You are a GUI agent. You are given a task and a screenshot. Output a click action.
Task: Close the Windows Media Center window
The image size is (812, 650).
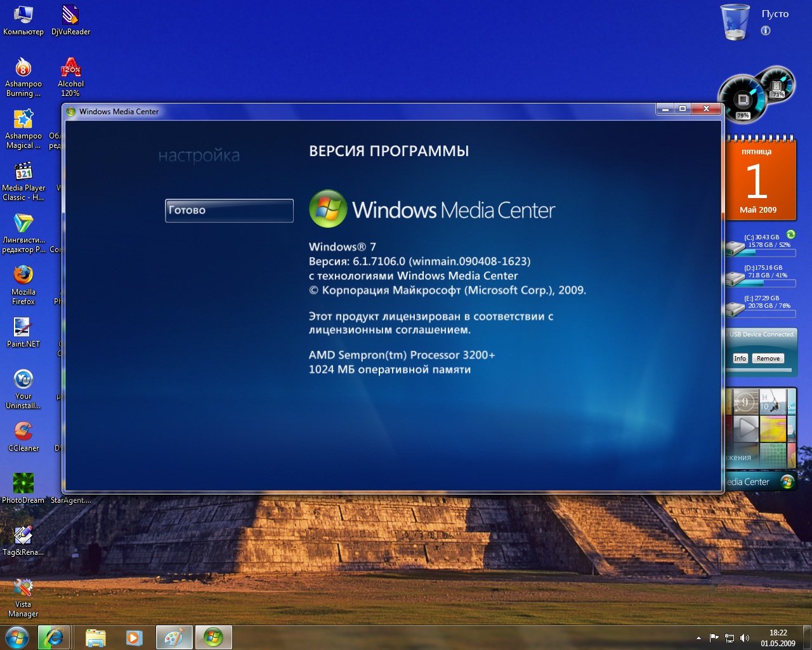coord(705,109)
